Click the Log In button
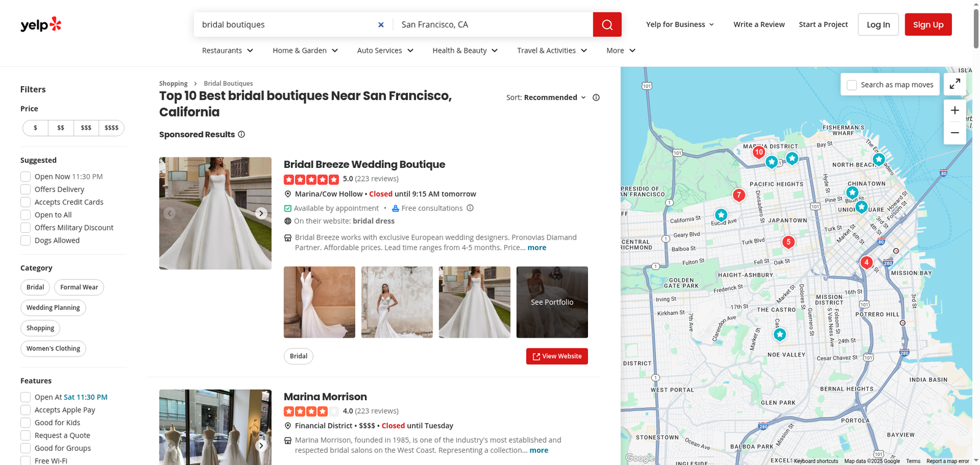The image size is (980, 465). coord(878,25)
